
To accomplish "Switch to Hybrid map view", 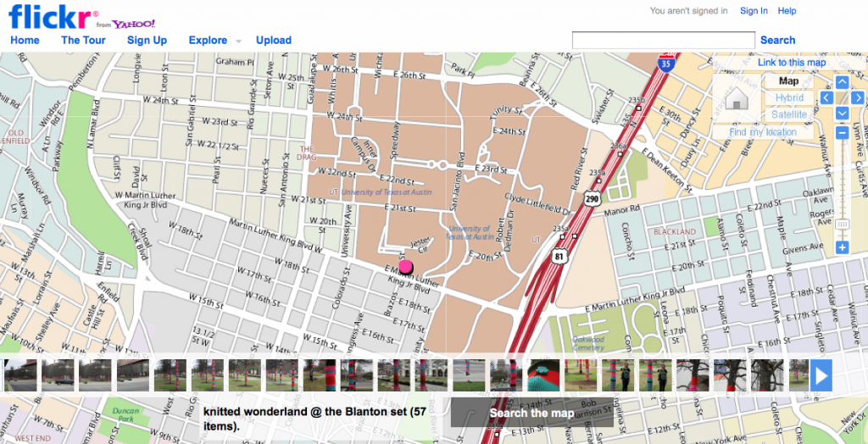I will [x=788, y=98].
